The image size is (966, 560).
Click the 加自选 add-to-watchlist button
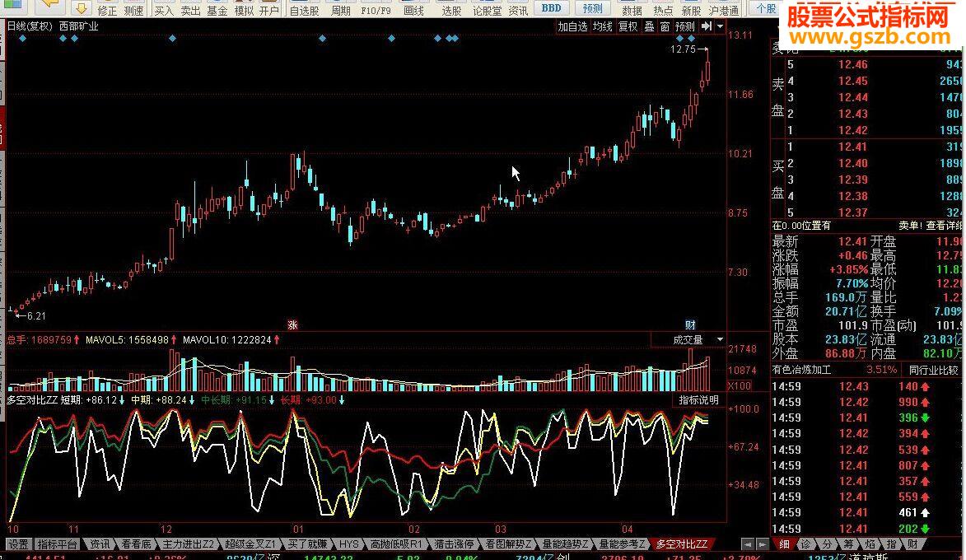(x=572, y=26)
